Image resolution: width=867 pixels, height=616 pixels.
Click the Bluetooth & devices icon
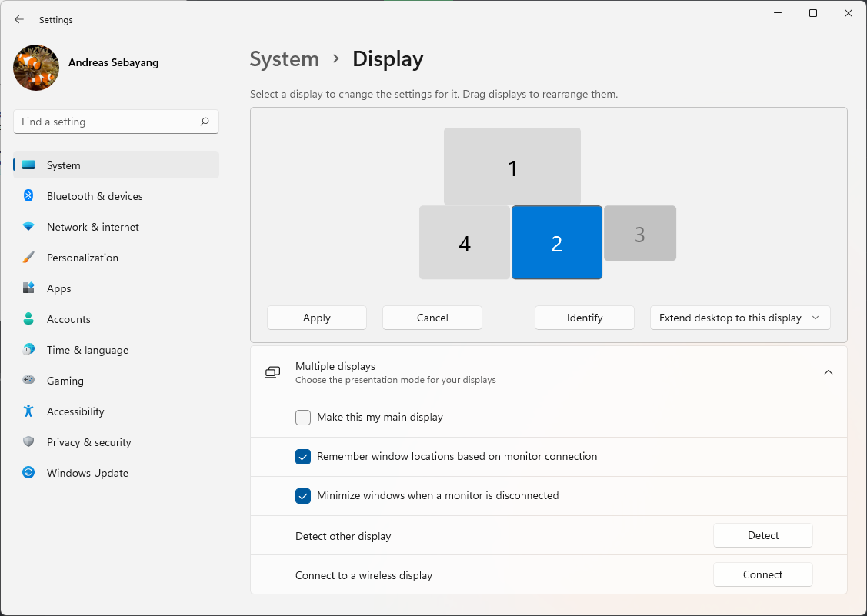tap(28, 196)
